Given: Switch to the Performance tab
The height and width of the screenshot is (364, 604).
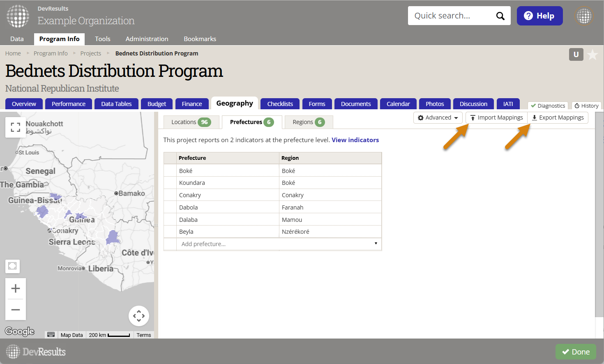Looking at the screenshot, I should click(x=69, y=104).
